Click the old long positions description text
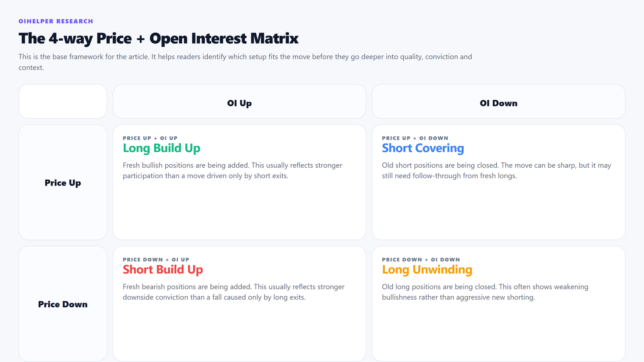 click(485, 292)
